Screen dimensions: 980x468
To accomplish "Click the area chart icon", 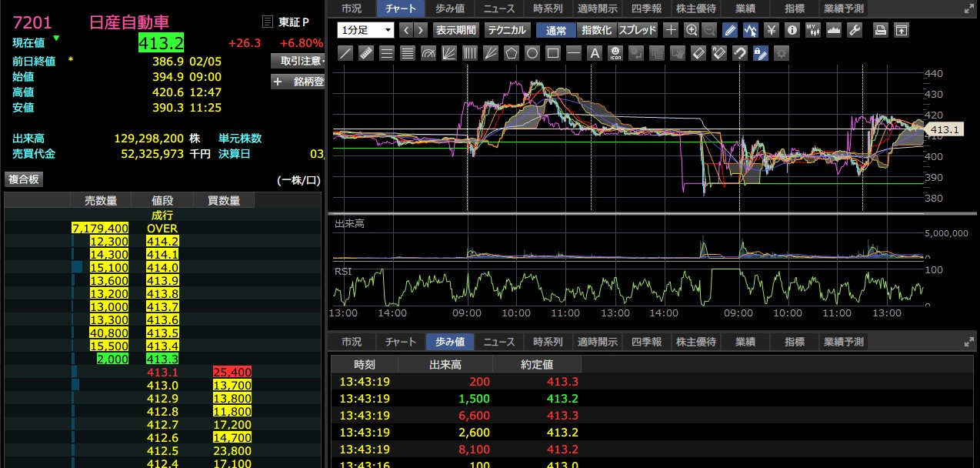I will pyautogui.click(x=834, y=30).
